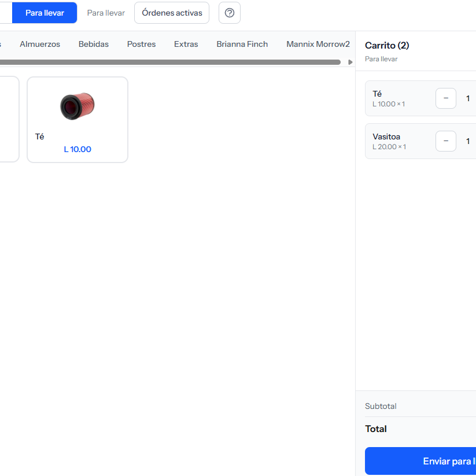The image size is (476, 476).
Task: Click the L 10.00 price on Té card
Action: pos(78,149)
